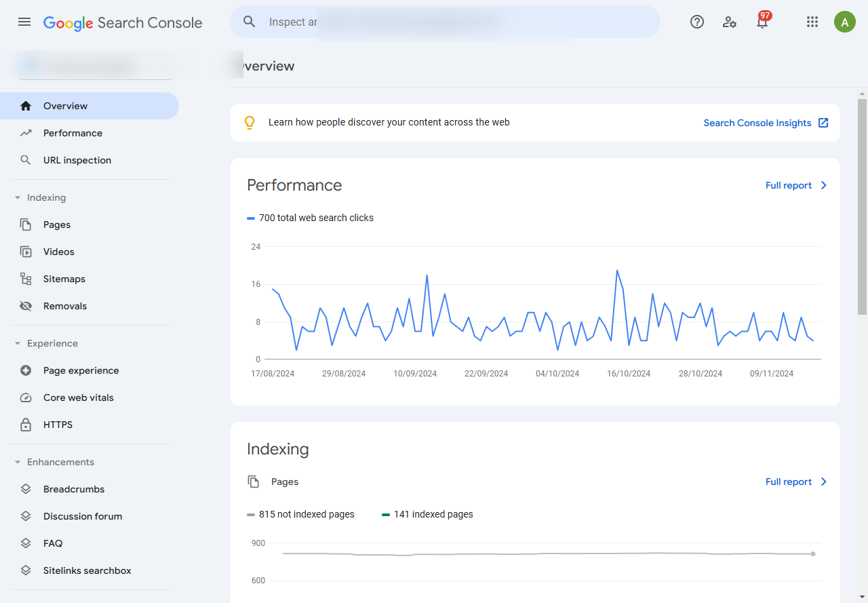Open the Help question mark icon
The image size is (868, 603).
697,22
